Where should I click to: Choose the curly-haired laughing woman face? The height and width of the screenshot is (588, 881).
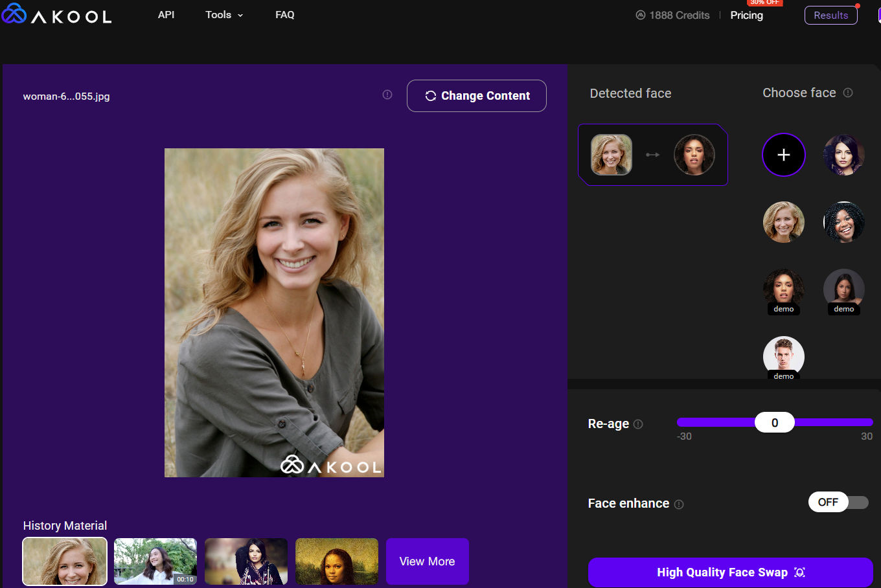point(844,222)
